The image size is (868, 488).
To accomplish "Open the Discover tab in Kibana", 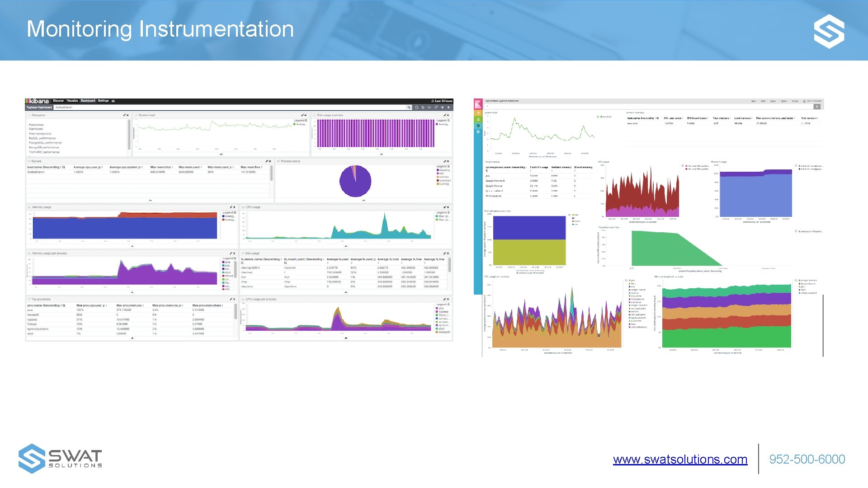I will pyautogui.click(x=58, y=101).
